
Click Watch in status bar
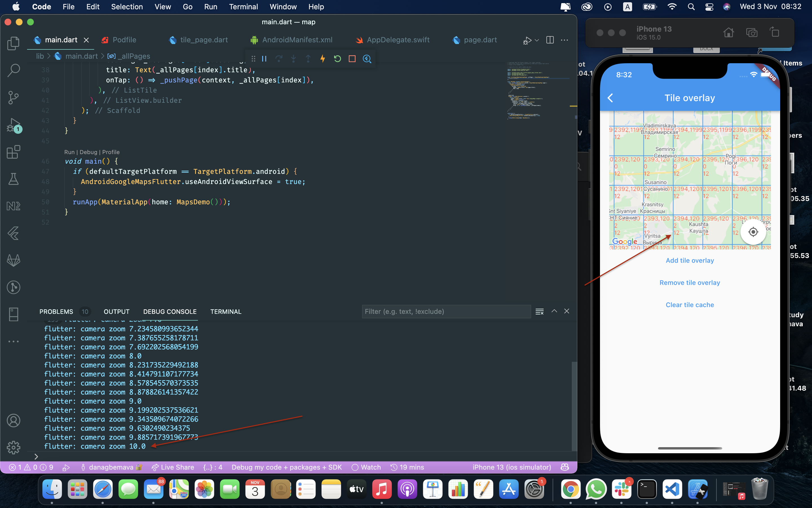point(366,467)
